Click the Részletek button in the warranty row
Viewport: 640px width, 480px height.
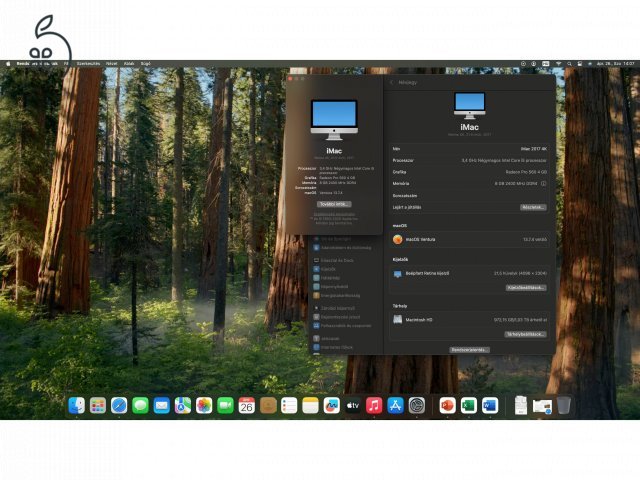coord(533,207)
